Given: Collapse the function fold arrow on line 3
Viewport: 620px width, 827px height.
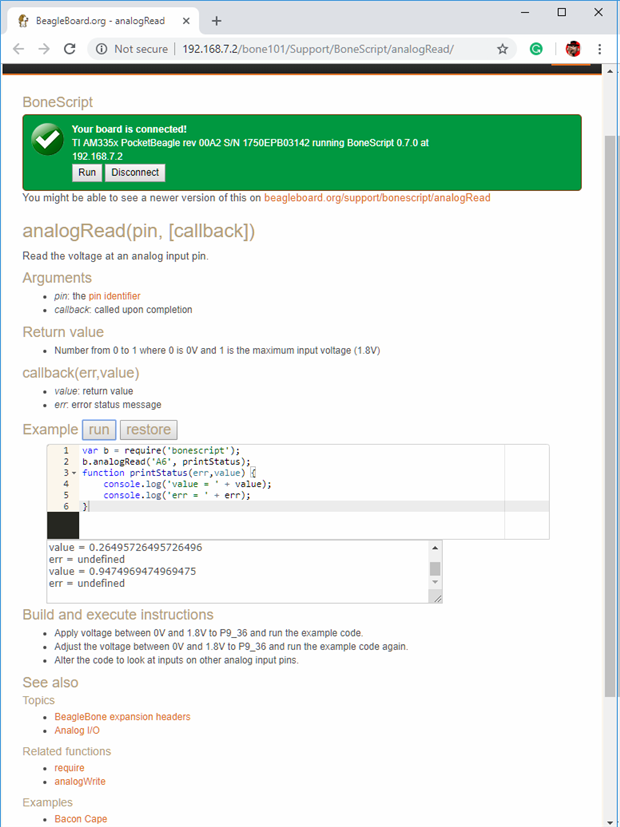Looking at the screenshot, I should [x=74, y=473].
